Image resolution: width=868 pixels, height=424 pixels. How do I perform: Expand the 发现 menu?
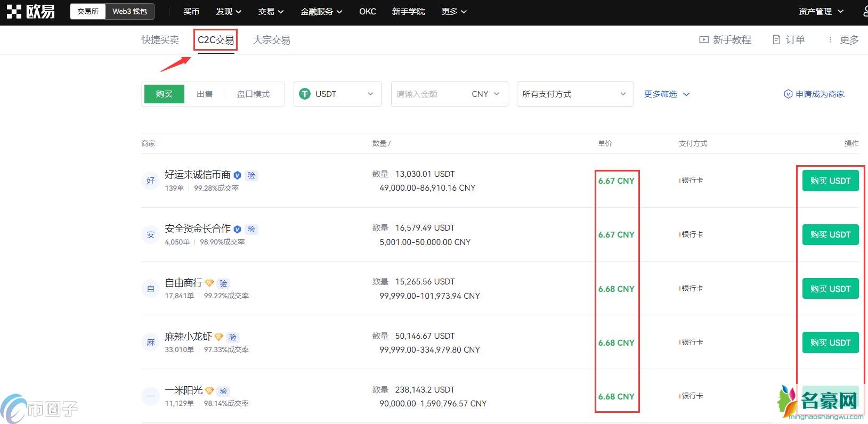coord(229,11)
